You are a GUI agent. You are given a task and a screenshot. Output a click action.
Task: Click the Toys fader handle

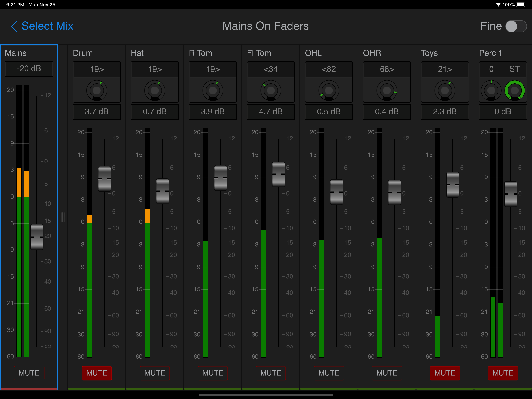pos(453,184)
